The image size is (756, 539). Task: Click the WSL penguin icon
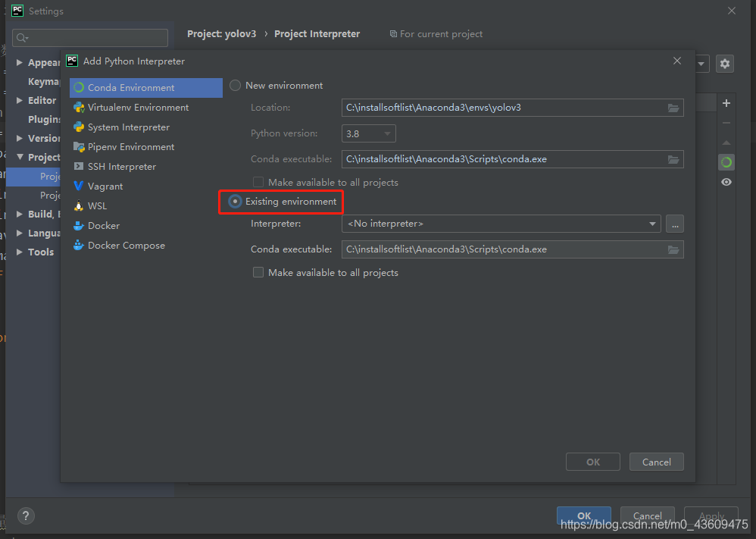click(79, 206)
